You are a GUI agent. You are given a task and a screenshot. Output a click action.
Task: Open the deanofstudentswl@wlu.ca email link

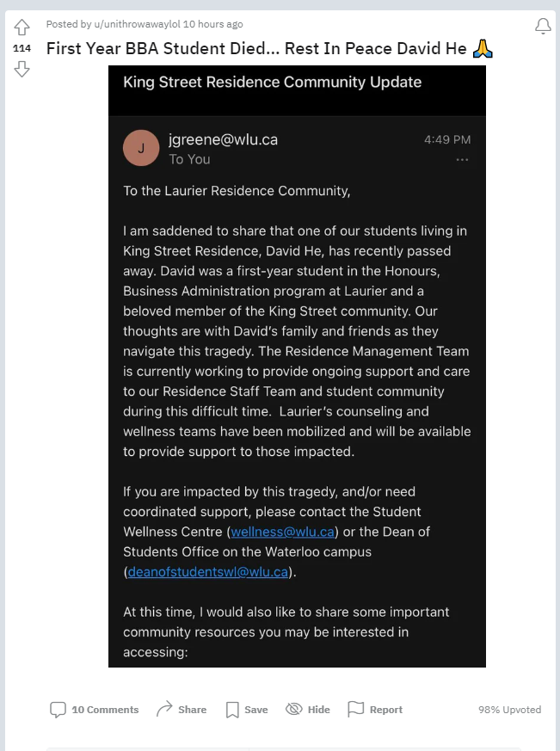coord(208,572)
